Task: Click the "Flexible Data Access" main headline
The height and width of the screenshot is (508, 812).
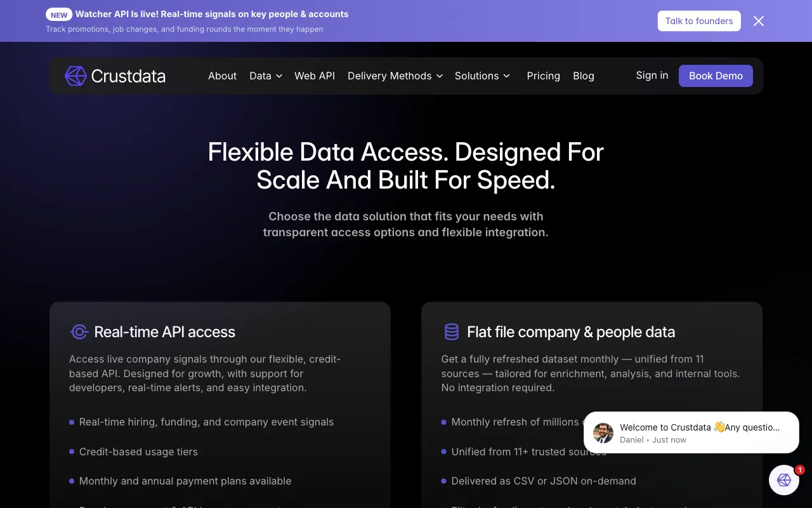Action: (x=406, y=166)
